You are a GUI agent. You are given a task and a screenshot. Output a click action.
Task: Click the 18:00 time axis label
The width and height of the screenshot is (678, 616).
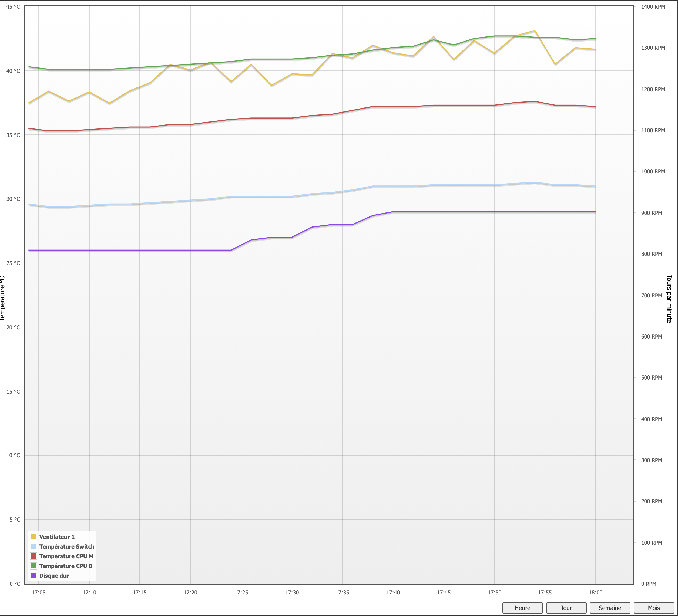click(595, 593)
